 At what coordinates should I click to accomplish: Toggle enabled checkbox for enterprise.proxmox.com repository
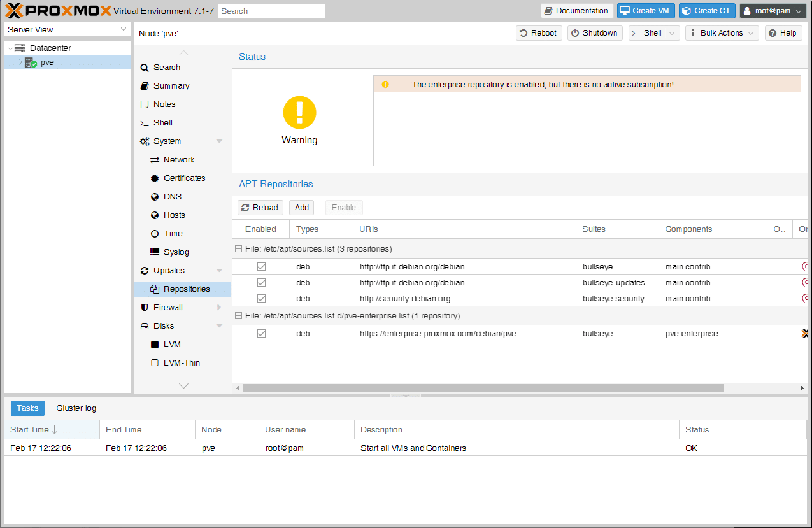tap(261, 334)
